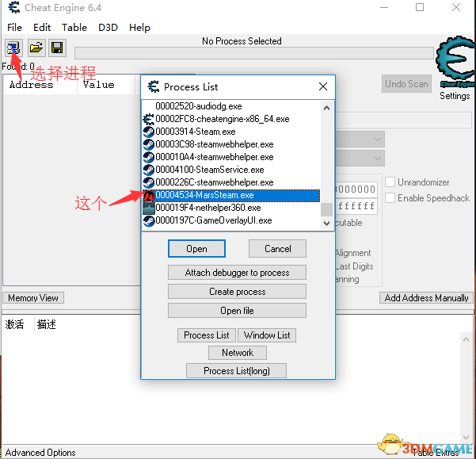Screen dimensions: 476x459
Task: Click the red MarsSteam.exe process icon
Action: pos(148,196)
